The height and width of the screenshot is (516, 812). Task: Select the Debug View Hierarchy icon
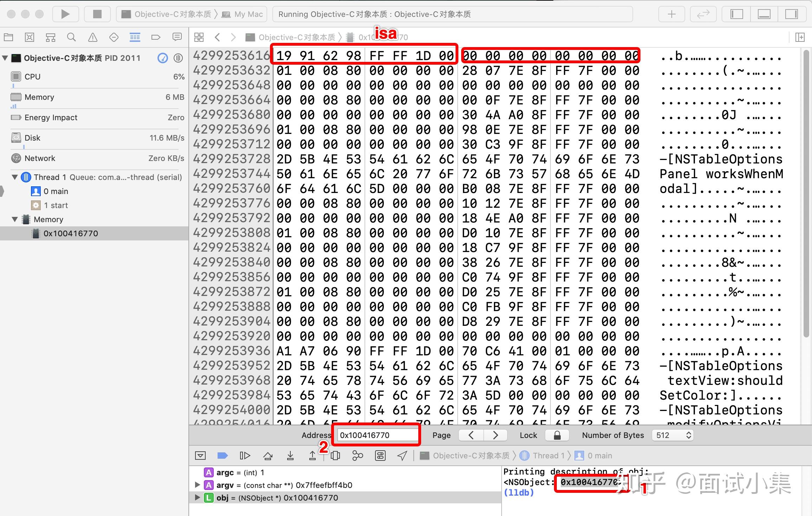335,455
